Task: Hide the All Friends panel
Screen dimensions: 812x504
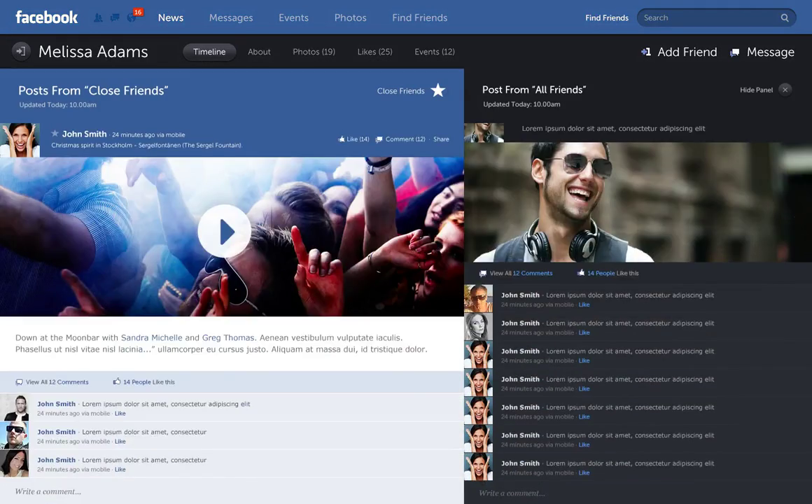Action: [785, 90]
